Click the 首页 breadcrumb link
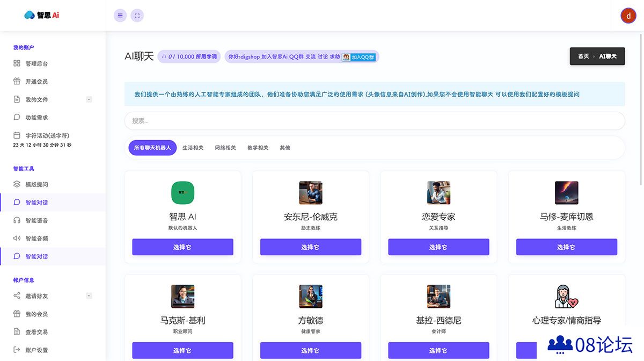 click(583, 56)
